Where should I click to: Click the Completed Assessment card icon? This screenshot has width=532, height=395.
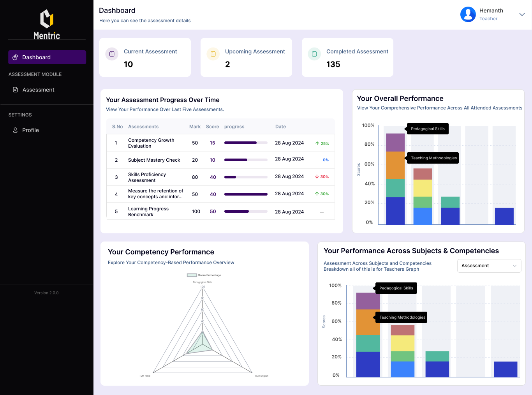(314, 54)
